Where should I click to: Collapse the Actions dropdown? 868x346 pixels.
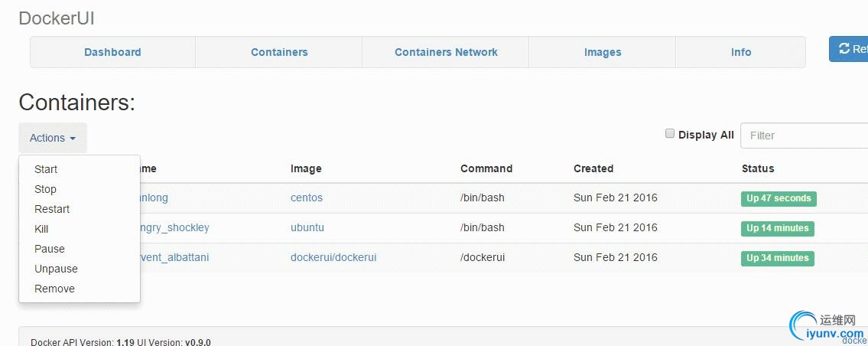[x=53, y=138]
